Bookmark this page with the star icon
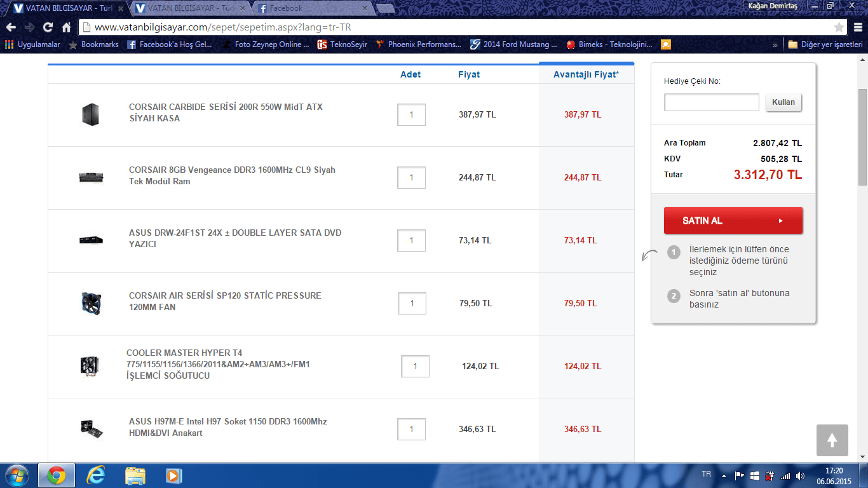Image resolution: width=868 pixels, height=488 pixels. (839, 27)
